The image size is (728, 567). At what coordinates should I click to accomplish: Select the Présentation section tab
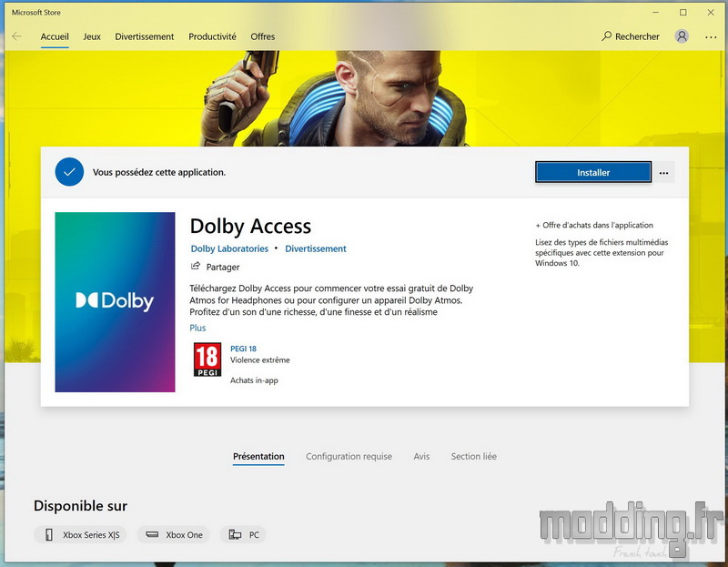click(x=258, y=457)
